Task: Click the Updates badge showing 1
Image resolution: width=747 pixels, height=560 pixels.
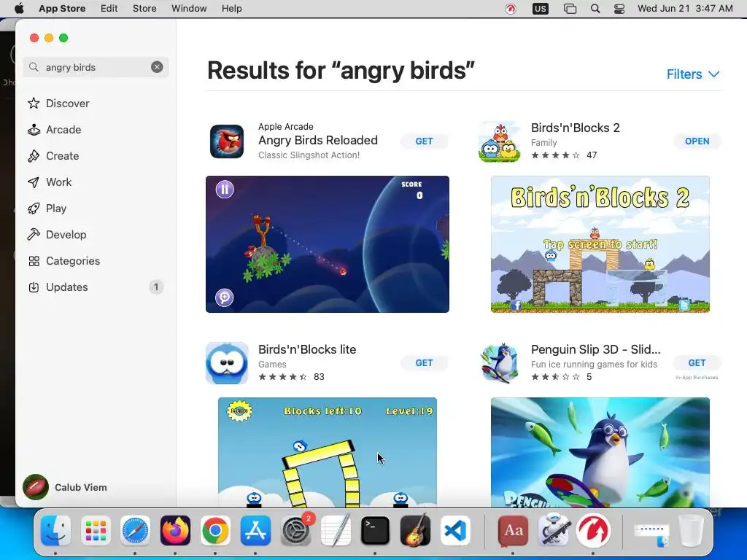Action: (x=156, y=287)
